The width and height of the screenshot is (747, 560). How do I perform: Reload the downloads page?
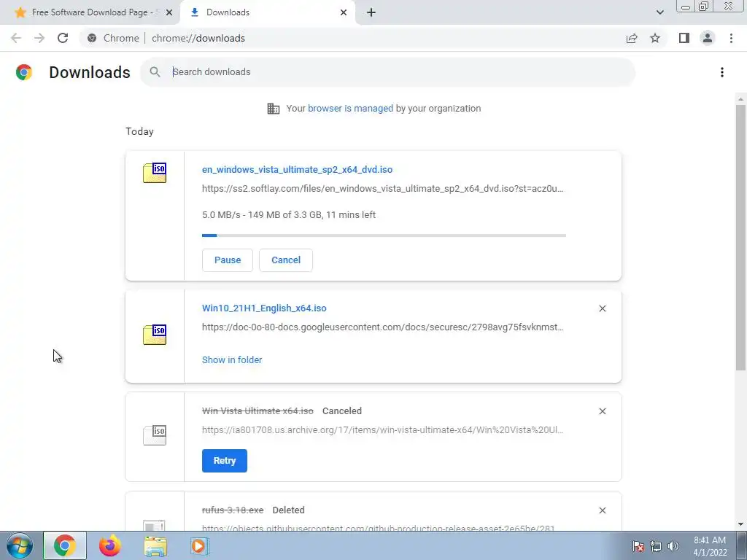pyautogui.click(x=63, y=38)
